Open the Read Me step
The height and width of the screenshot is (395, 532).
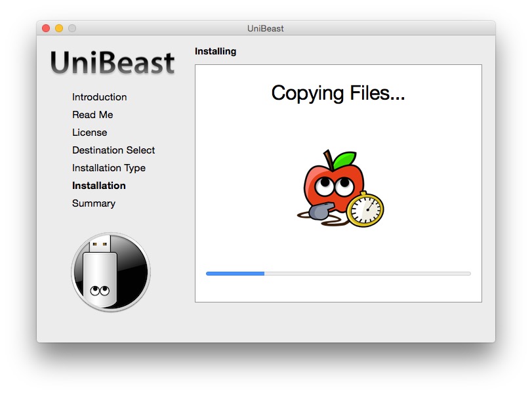(x=92, y=115)
